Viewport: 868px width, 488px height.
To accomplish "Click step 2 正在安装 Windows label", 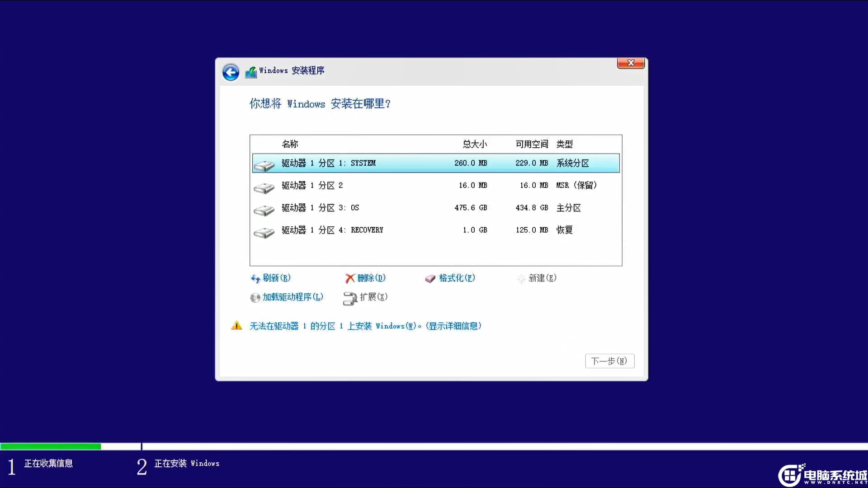I will pos(187,464).
